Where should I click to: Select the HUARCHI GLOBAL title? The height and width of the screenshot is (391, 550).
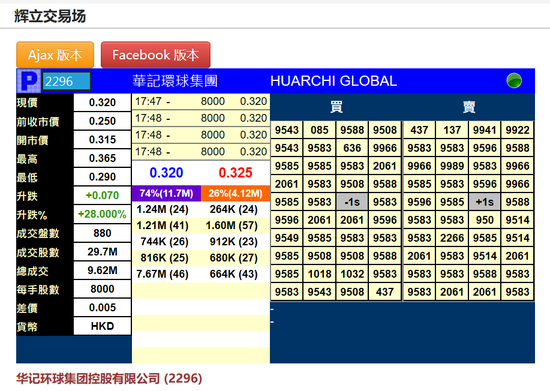click(334, 81)
